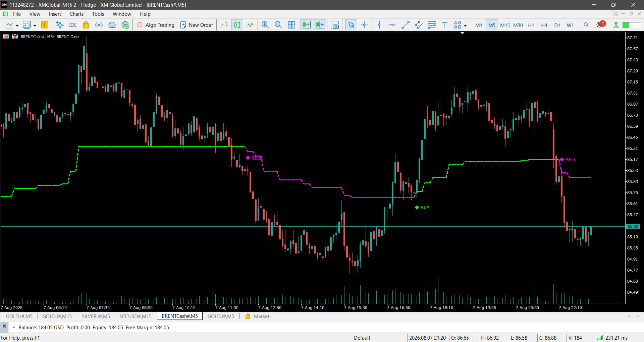Open the Charts menu
644x342 pixels.
(76, 14)
